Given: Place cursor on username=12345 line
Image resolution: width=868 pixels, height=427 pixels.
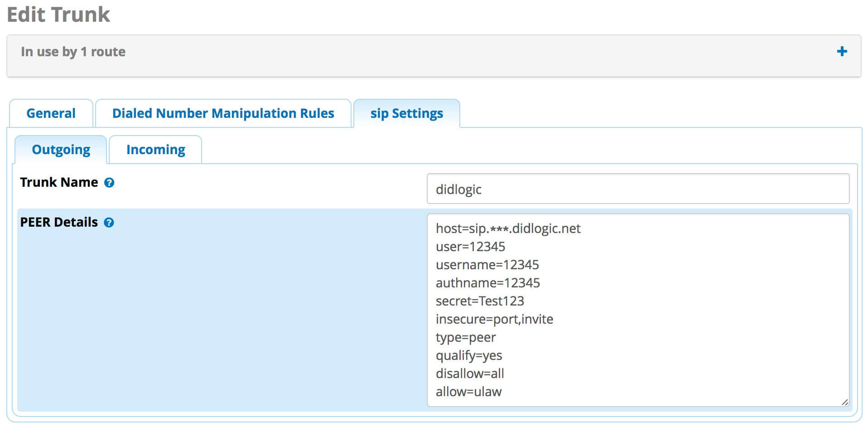Looking at the screenshot, I should 487,265.
